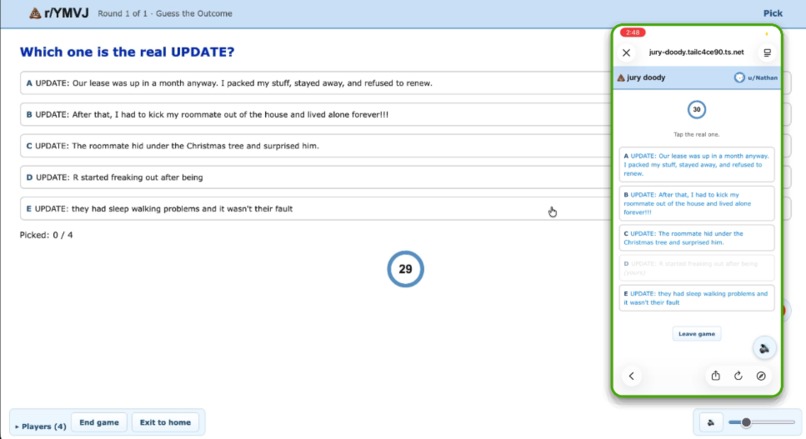This screenshot has width=806, height=439.
Task: Tap the 'Tap the real one.' text on phone
Action: coord(697,135)
